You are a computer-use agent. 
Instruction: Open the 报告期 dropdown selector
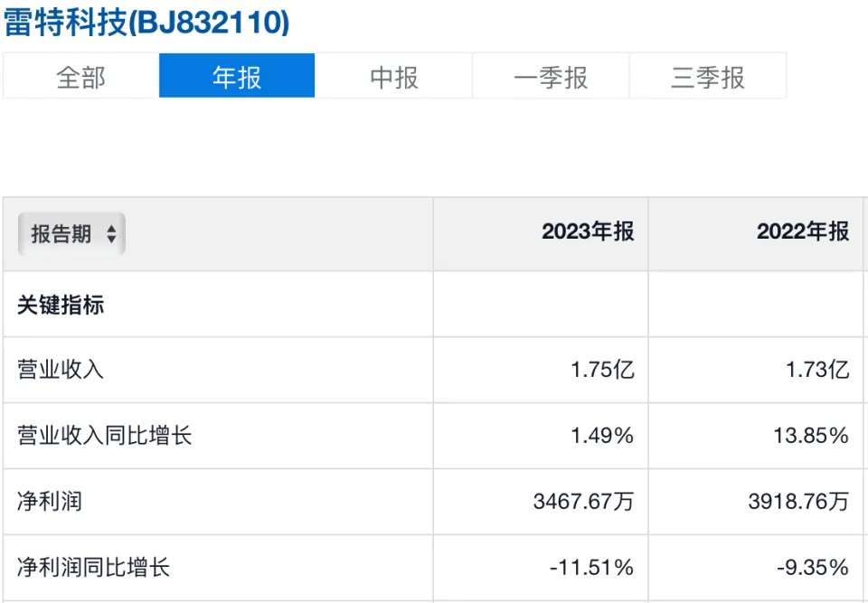72,234
